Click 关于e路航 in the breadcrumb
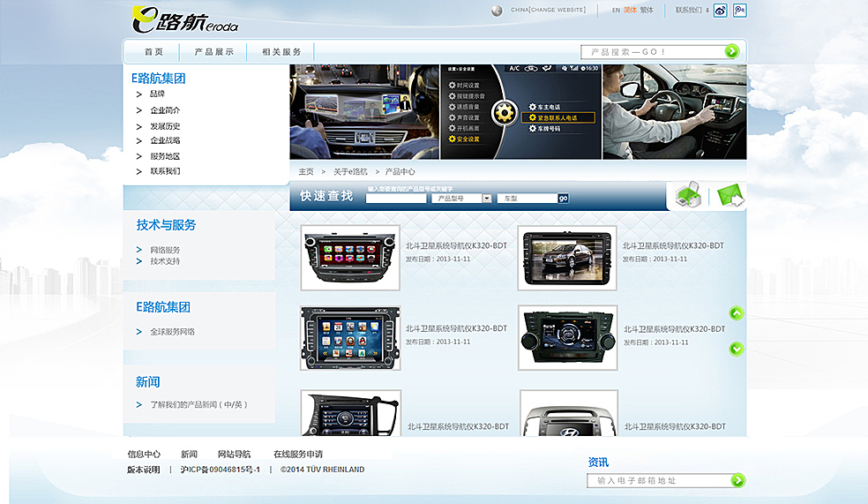The width and height of the screenshot is (868, 504). pos(350,172)
